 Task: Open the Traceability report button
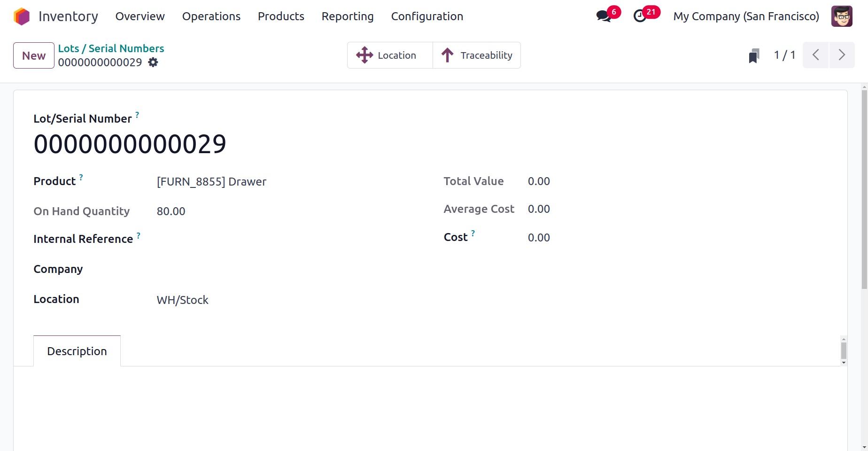coord(477,55)
